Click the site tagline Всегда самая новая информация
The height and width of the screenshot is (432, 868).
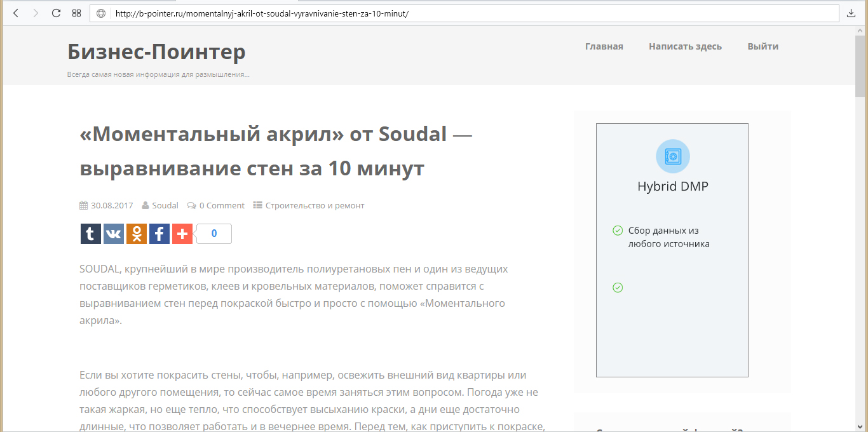pyautogui.click(x=158, y=74)
